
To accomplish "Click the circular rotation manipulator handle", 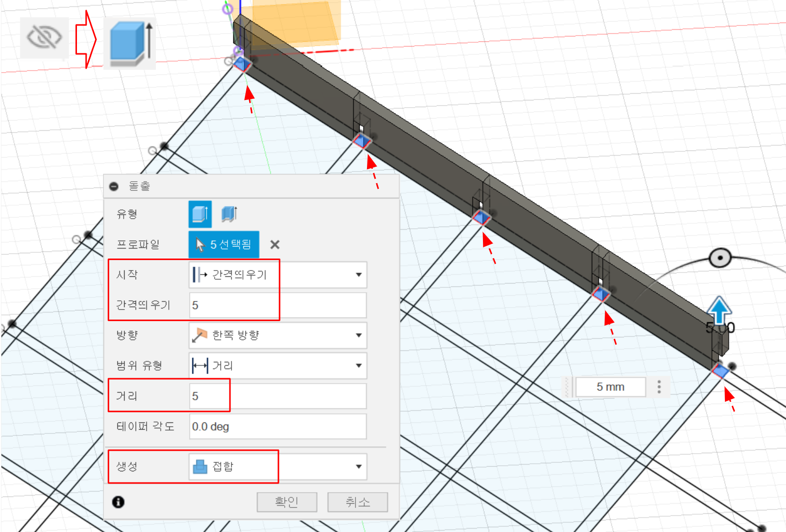I will coord(720,258).
